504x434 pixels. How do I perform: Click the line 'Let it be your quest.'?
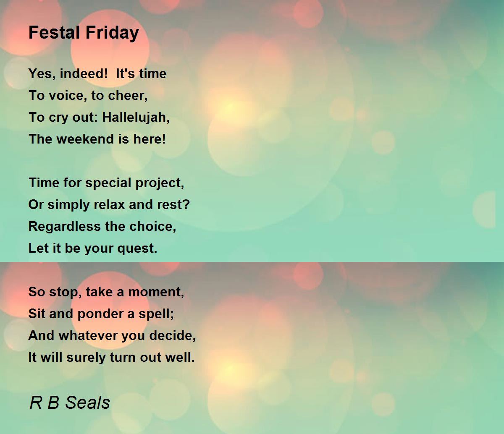pos(93,248)
